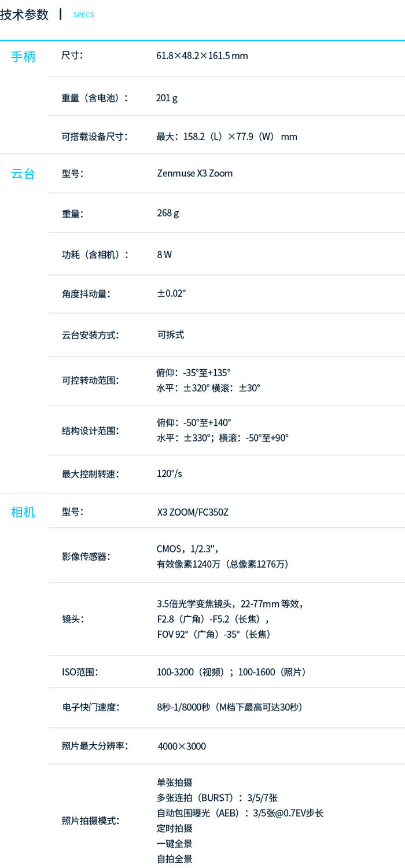
Task: Click the 功耗（含相机） label
Action: coord(95,254)
